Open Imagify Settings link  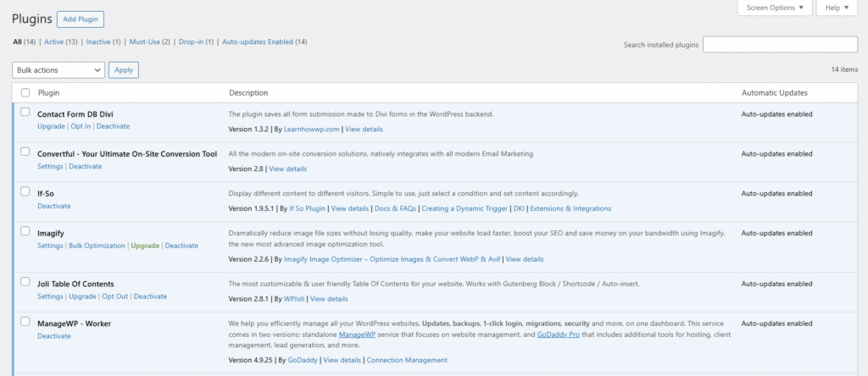[x=50, y=246]
